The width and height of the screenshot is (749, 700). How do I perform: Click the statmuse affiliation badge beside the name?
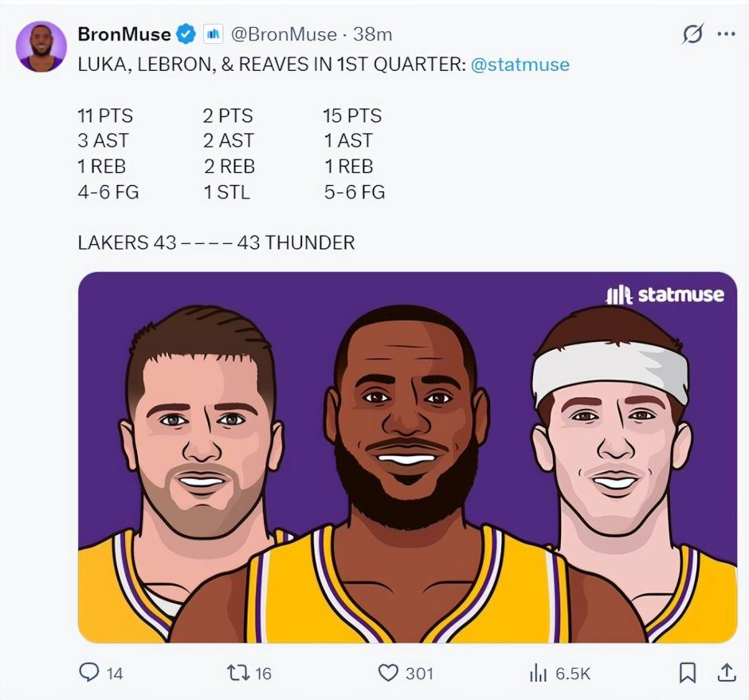(x=213, y=34)
